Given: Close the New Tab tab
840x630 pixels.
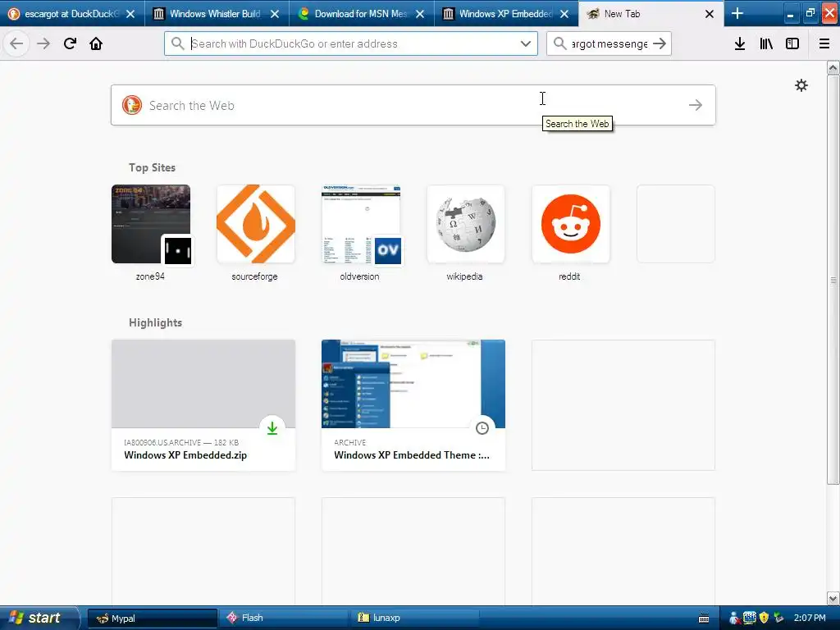Looking at the screenshot, I should (x=710, y=14).
